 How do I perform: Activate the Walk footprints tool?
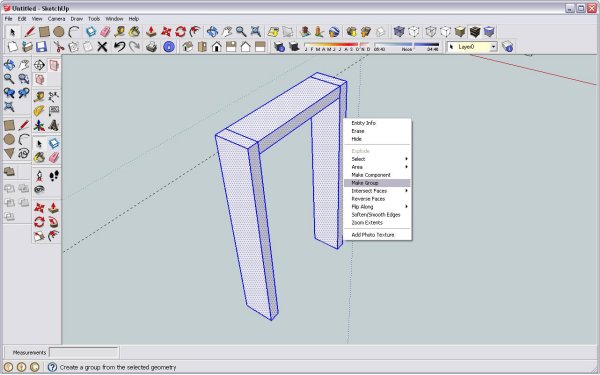54,176
